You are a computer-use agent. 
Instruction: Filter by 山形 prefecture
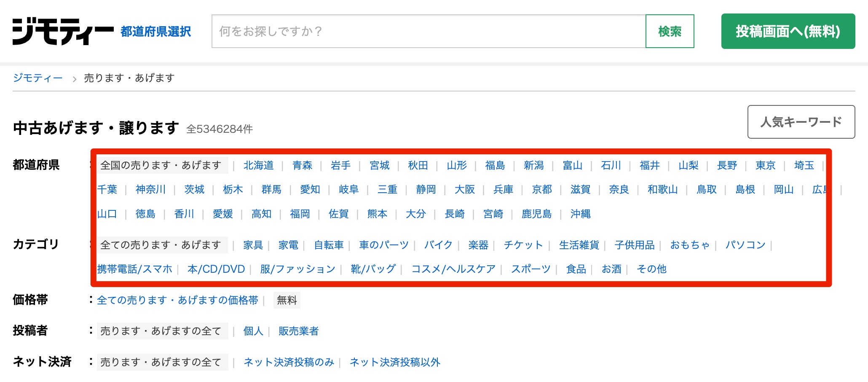(457, 165)
